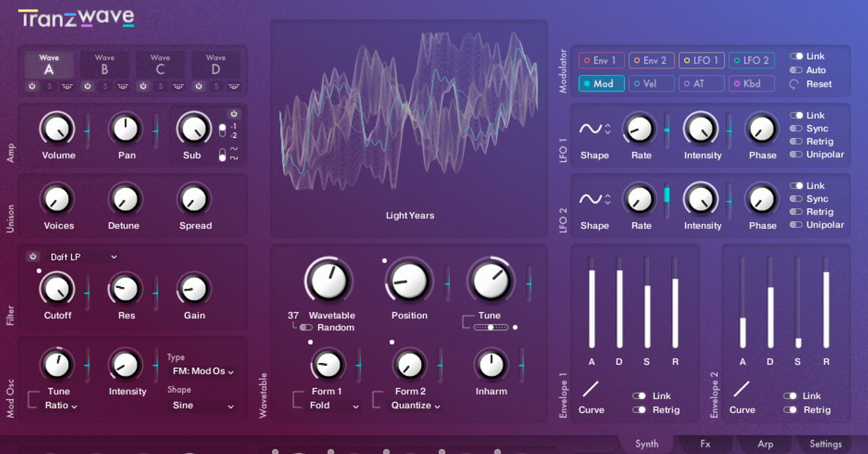Turn on LFO 1 Sync toggle

click(796, 129)
